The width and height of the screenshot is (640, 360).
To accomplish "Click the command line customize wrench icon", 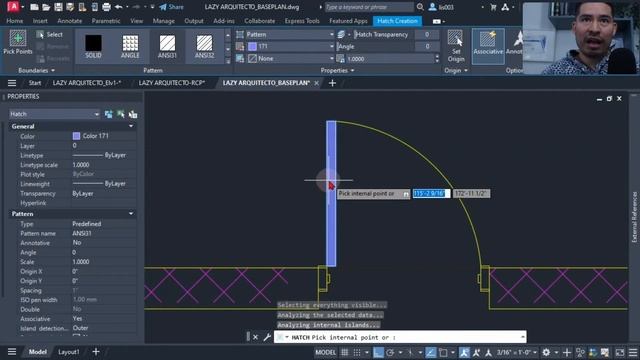I will click(267, 337).
